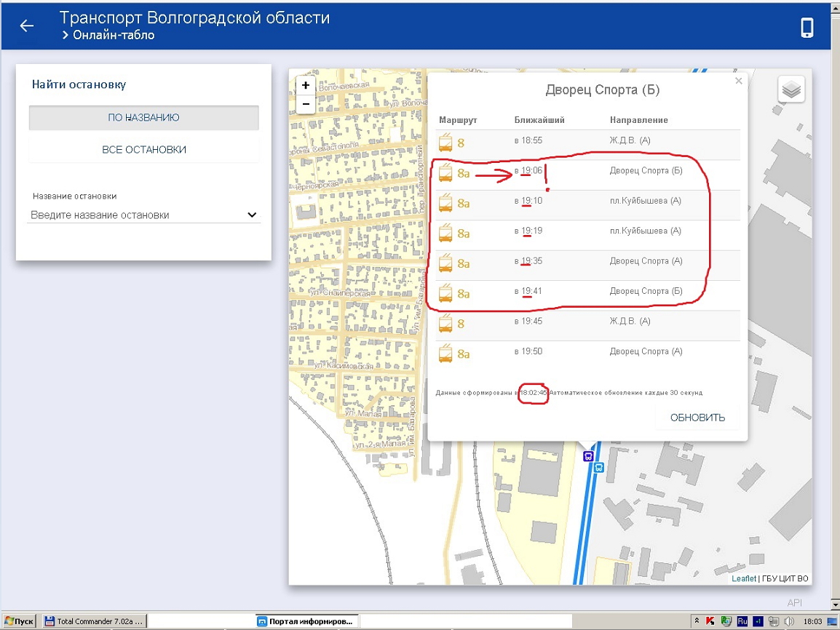Image resolution: width=840 pixels, height=630 pixels.
Task: Click trolleybus icon for route 8 at 18:55
Action: (446, 142)
